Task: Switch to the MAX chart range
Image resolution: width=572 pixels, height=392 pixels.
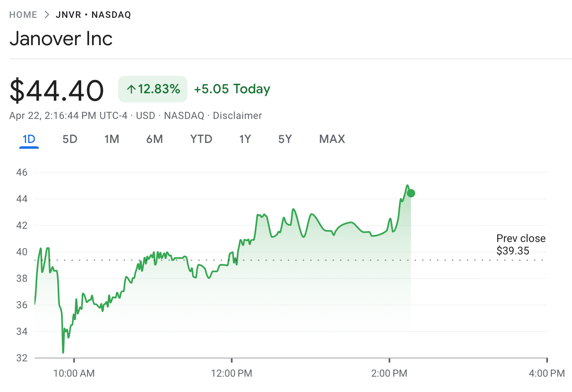Action: [x=332, y=139]
